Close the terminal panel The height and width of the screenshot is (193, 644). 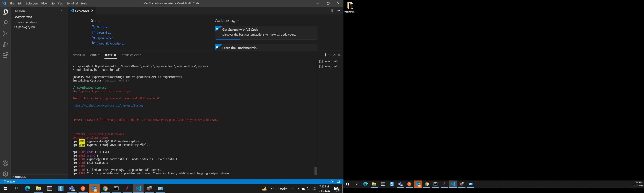tap(339, 55)
